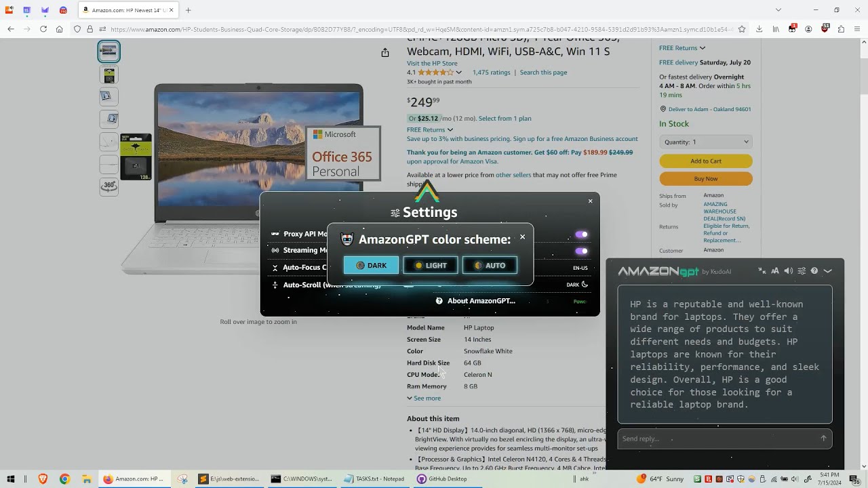The height and width of the screenshot is (488, 868).
Task: Open Sublime Text taskbar item
Action: (229, 479)
